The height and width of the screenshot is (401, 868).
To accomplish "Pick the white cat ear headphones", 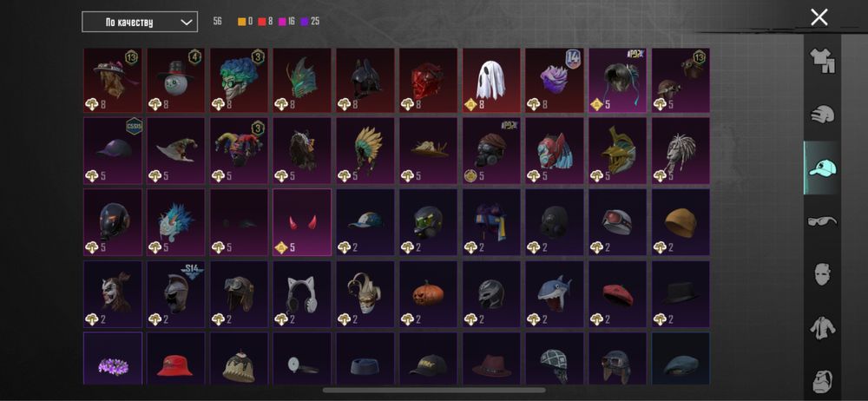I will pyautogui.click(x=302, y=294).
